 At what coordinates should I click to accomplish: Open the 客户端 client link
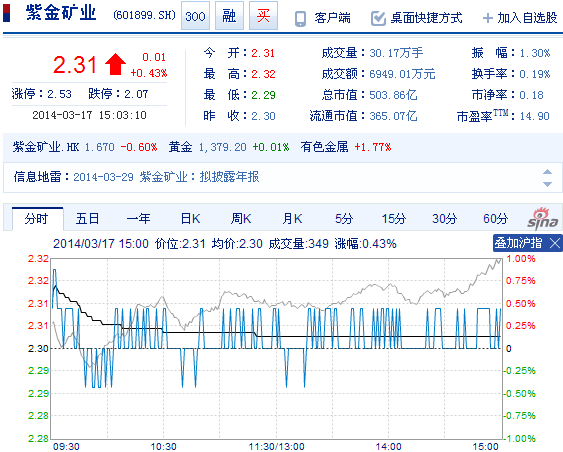click(x=332, y=18)
